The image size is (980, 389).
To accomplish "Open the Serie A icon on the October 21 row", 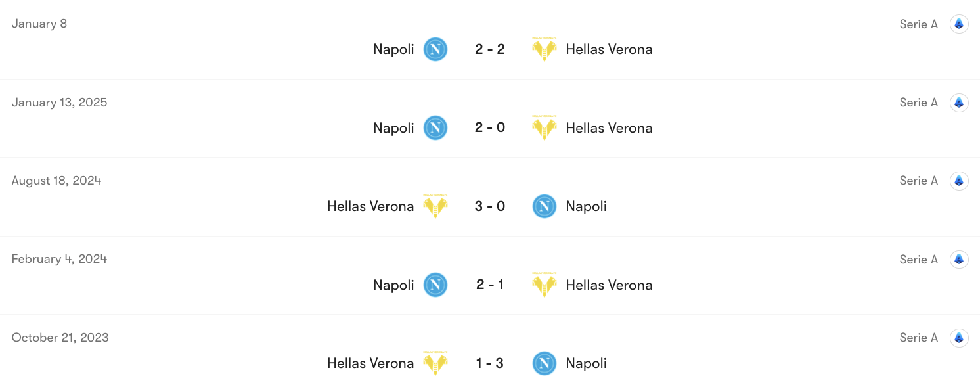I will point(959,338).
